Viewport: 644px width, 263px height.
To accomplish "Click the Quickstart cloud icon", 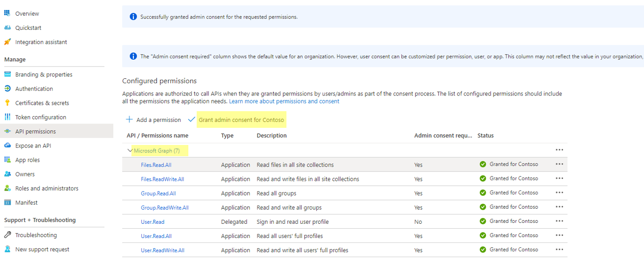I will 7,28.
